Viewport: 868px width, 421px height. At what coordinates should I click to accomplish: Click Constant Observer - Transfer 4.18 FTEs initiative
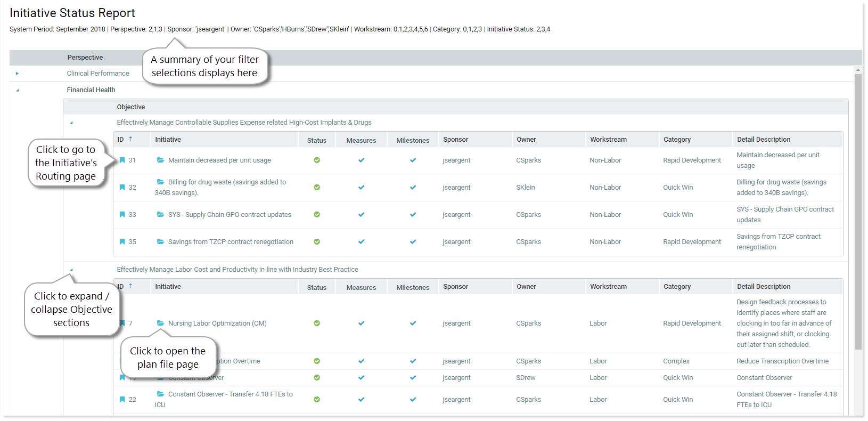pos(230,394)
